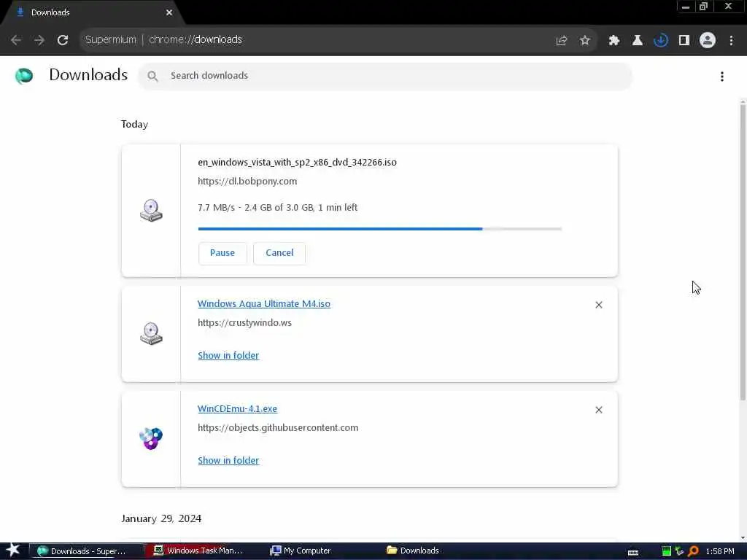Bookmark this page with the star icon
This screenshot has width=747, height=560.
point(585,41)
